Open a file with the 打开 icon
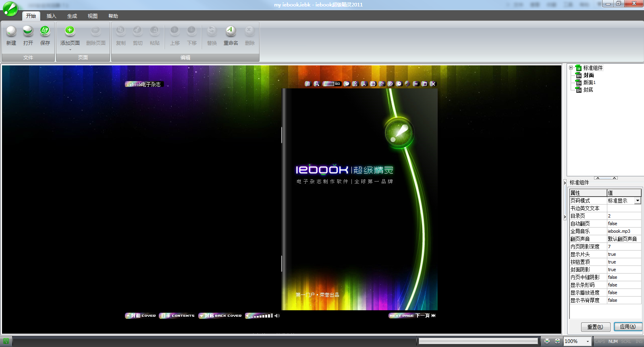Image resolution: width=644 pixels, height=347 pixels. 28,31
